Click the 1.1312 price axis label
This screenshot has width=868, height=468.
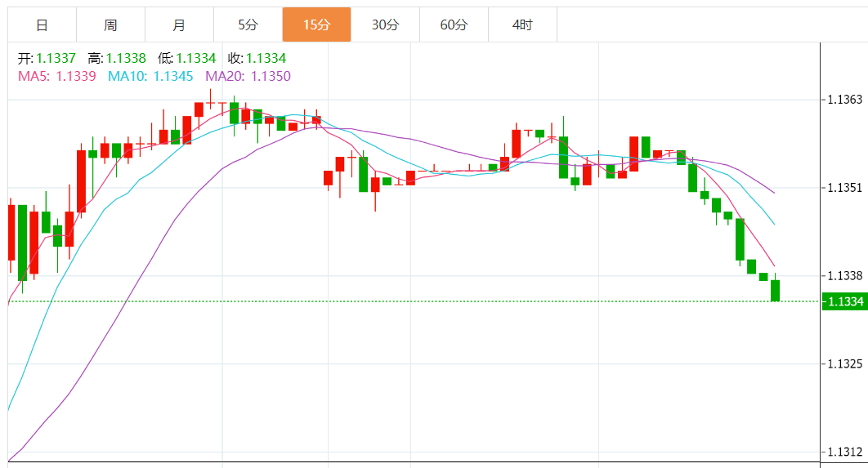point(844,452)
